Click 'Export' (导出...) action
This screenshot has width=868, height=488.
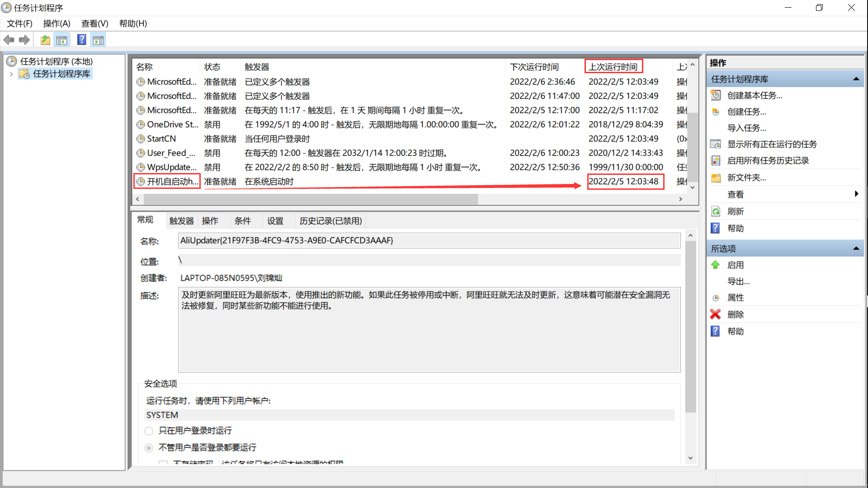[738, 282]
